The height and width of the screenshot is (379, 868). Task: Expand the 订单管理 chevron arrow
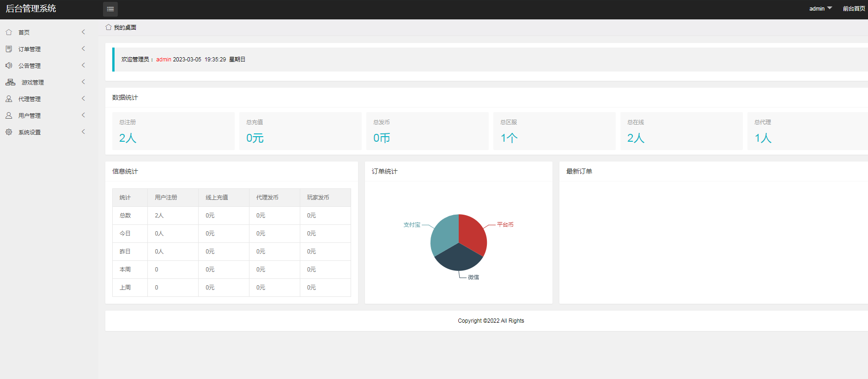coord(83,48)
